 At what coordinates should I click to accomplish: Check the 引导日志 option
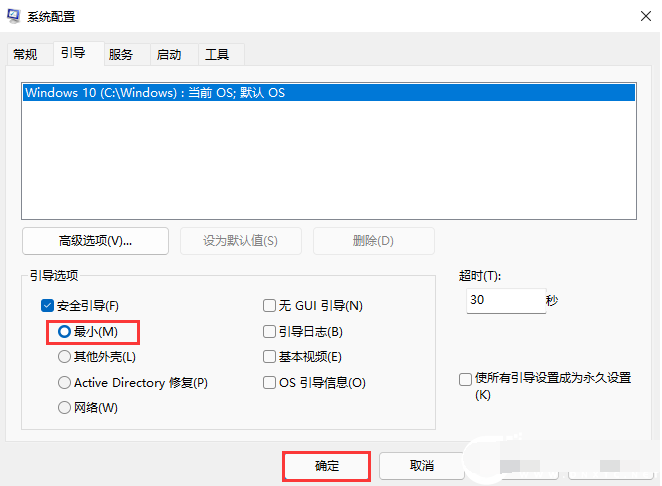tap(269, 331)
